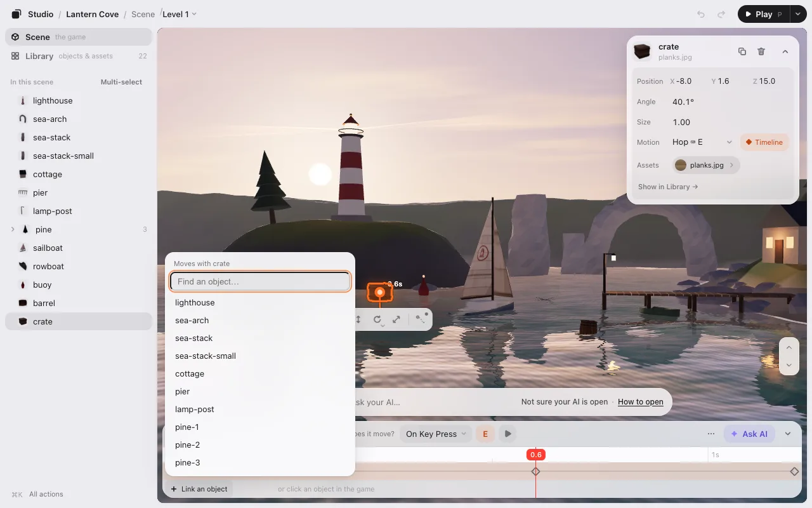Viewport: 812px width, 508px height.
Task: Select the vertical move tool in gizmo toolbar
Action: 358,319
